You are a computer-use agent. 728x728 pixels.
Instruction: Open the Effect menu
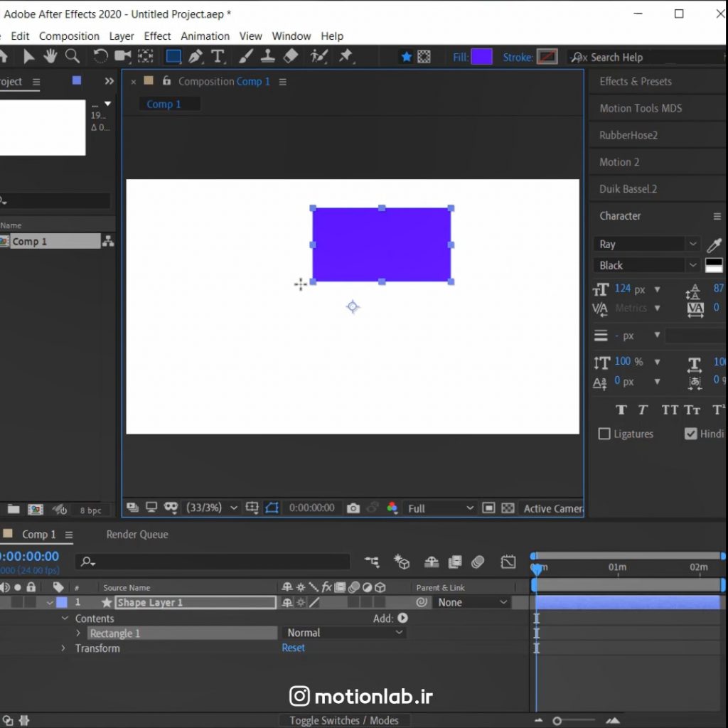157,36
